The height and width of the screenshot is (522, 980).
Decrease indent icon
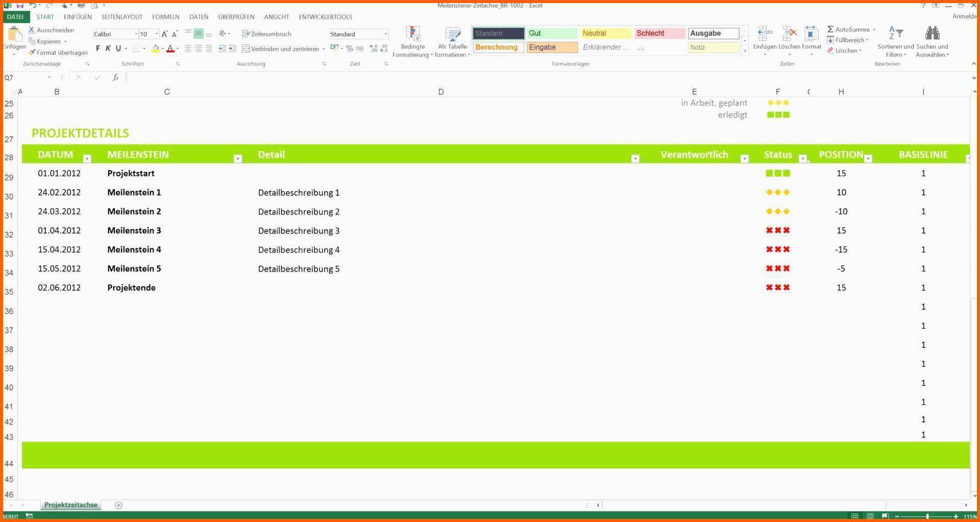[222, 48]
